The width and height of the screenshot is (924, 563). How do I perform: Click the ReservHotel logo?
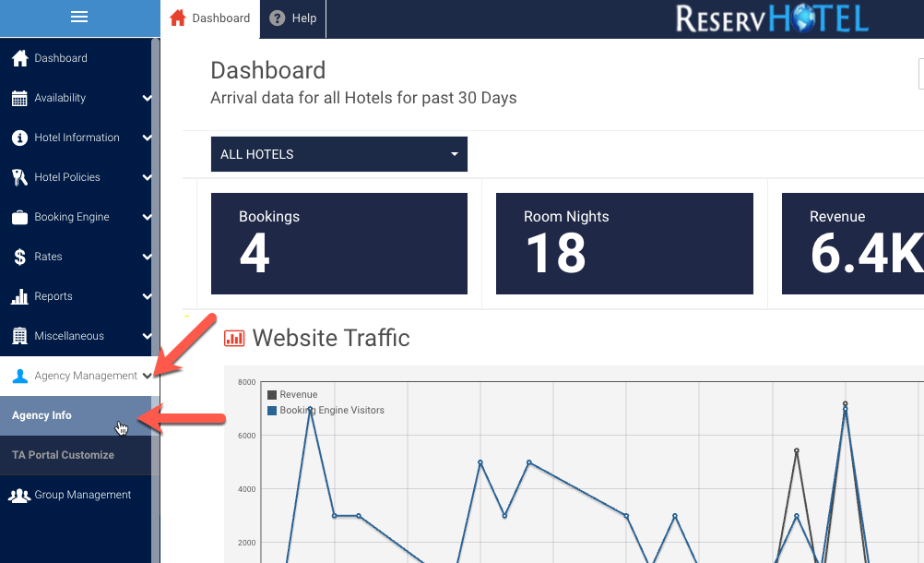coord(772,18)
